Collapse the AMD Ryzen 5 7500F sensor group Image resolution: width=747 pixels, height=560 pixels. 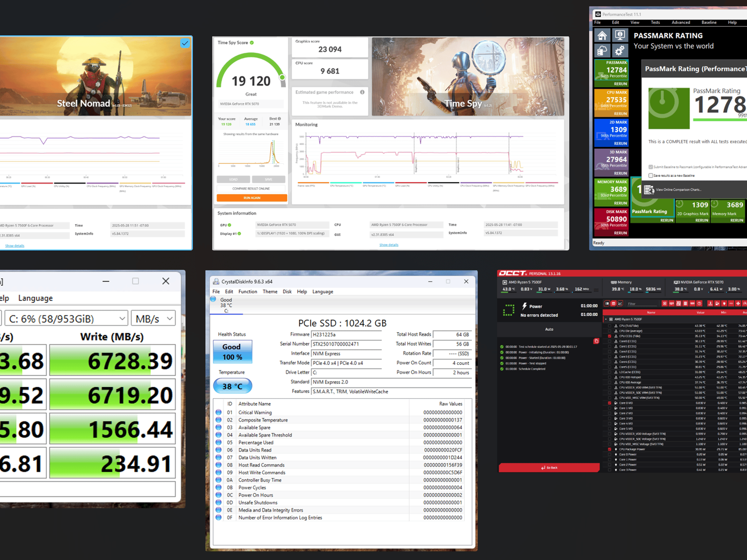point(606,319)
